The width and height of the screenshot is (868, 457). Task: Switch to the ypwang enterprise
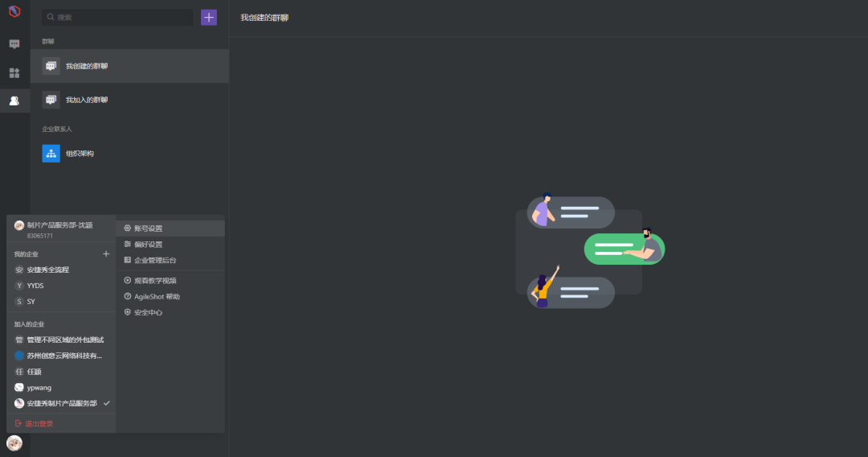point(39,388)
